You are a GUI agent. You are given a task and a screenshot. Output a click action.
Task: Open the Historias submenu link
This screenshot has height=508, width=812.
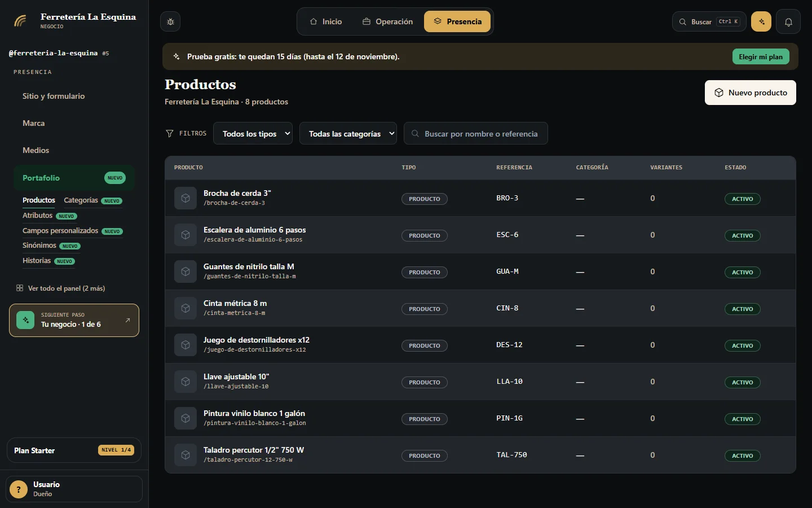click(x=48, y=261)
